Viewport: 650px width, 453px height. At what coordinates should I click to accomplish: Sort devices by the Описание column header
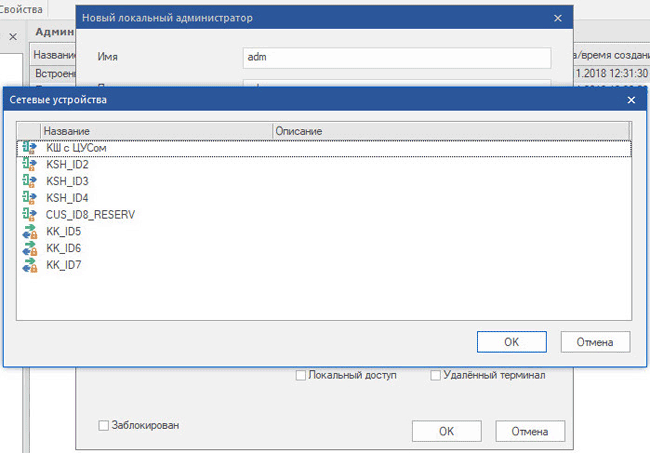tap(451, 131)
